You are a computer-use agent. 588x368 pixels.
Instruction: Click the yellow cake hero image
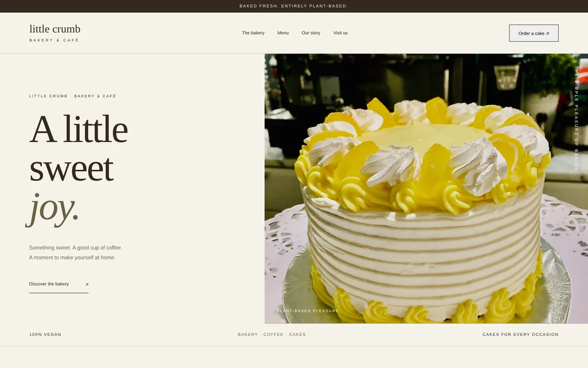[426, 188]
